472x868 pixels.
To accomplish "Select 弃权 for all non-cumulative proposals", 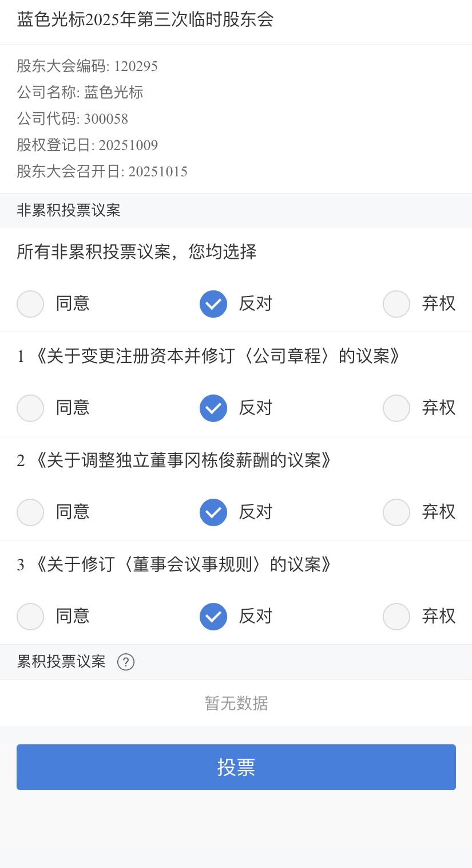I will (396, 303).
